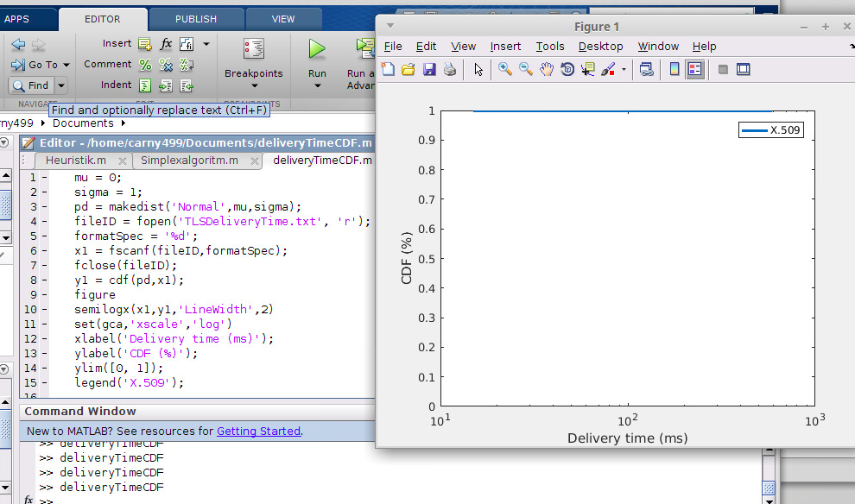Switch to the Heuristik.m editor tab
This screenshot has height=504, width=855.
[x=75, y=161]
